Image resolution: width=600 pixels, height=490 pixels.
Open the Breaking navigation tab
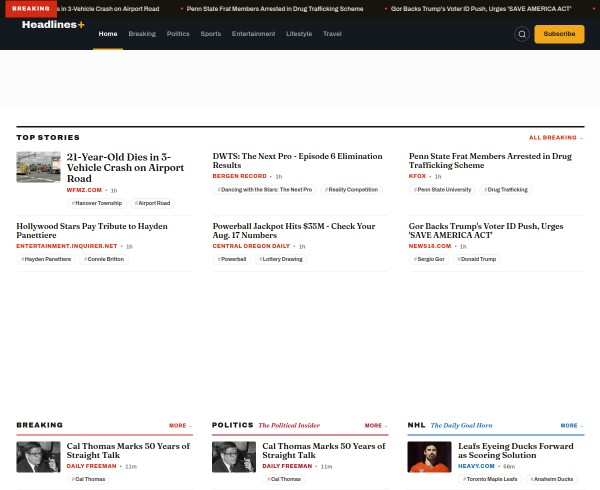[x=142, y=34]
